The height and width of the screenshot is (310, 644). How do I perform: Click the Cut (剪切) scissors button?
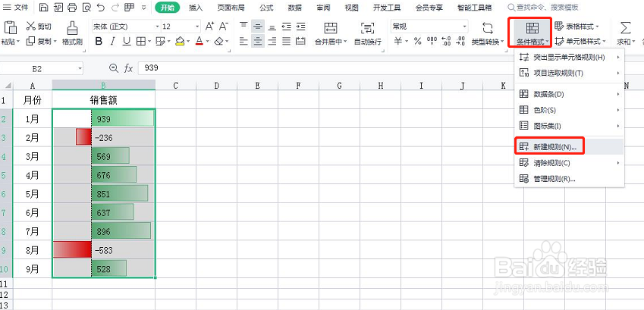point(38,27)
